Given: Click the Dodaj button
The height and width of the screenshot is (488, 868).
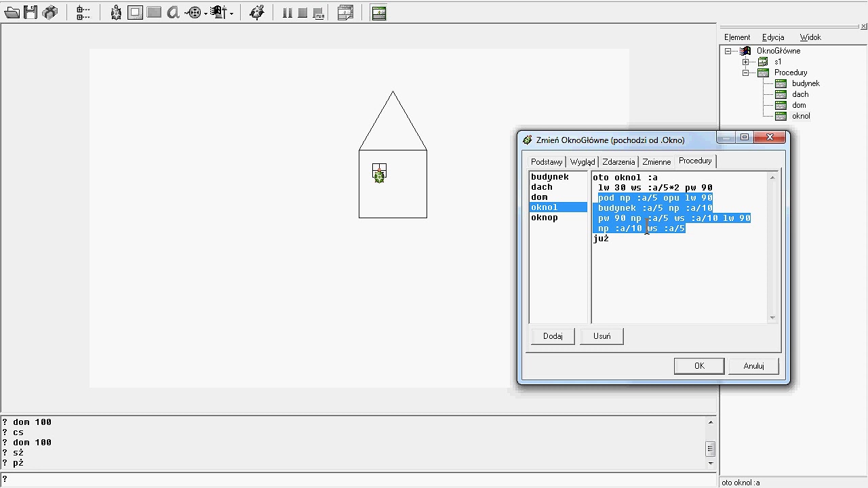Looking at the screenshot, I should pyautogui.click(x=553, y=336).
